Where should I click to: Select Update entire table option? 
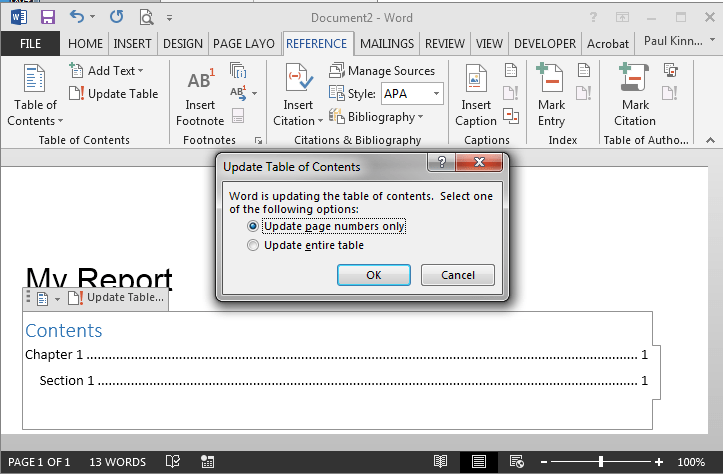click(306, 245)
